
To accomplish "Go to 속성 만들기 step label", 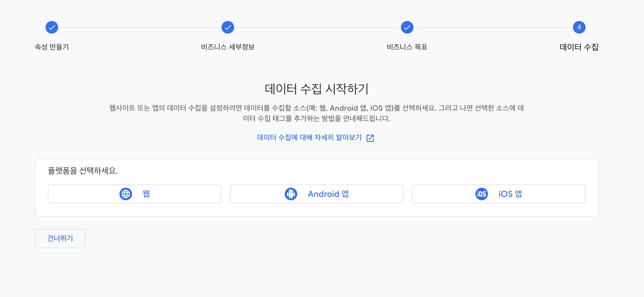I will 52,47.
